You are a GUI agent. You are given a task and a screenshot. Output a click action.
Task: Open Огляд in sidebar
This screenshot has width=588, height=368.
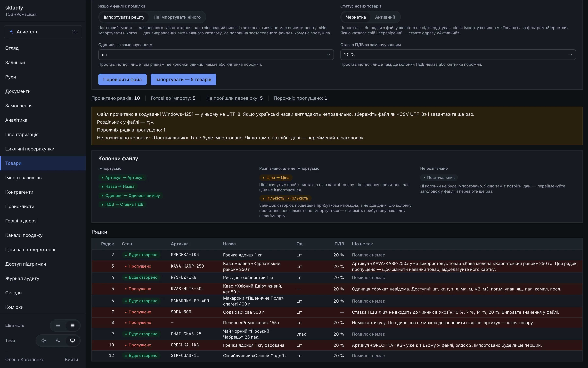coord(43,48)
